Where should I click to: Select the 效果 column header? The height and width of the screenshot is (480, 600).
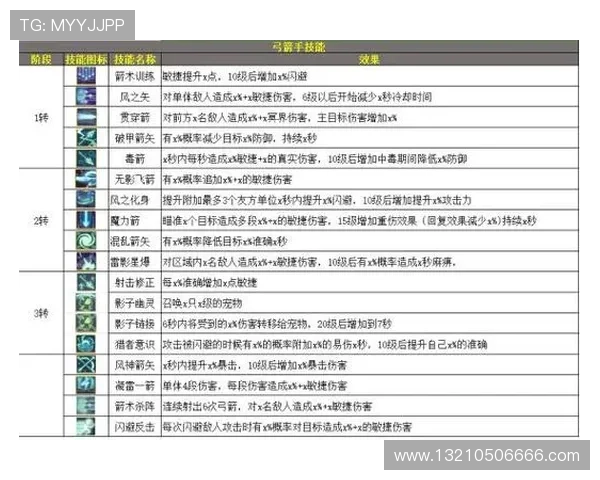click(369, 59)
